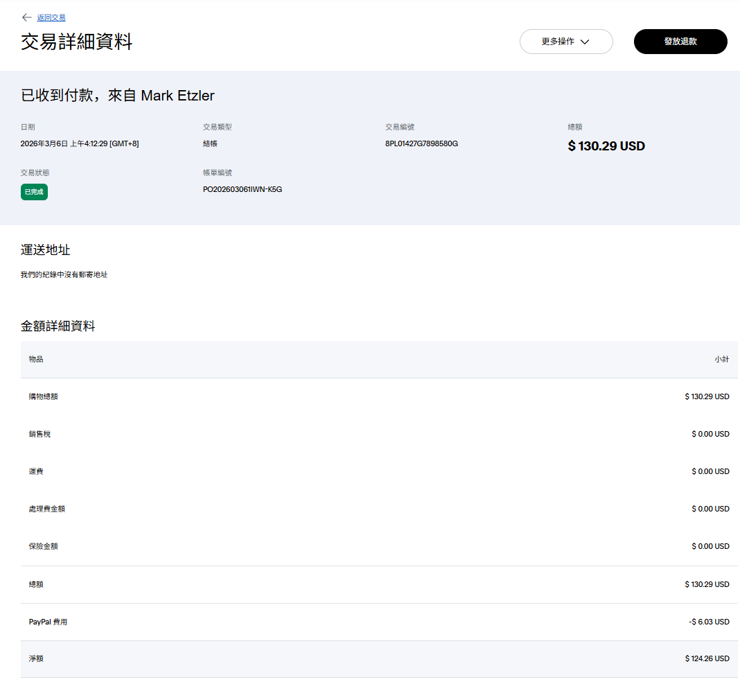
Task: Expand the 更多操作 dropdown
Action: coord(565,42)
